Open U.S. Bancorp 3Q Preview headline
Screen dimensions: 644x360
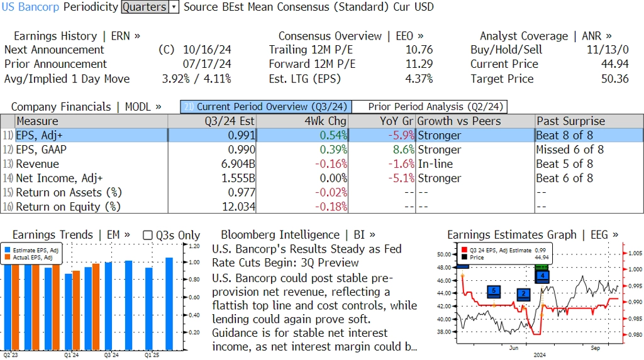(x=307, y=256)
